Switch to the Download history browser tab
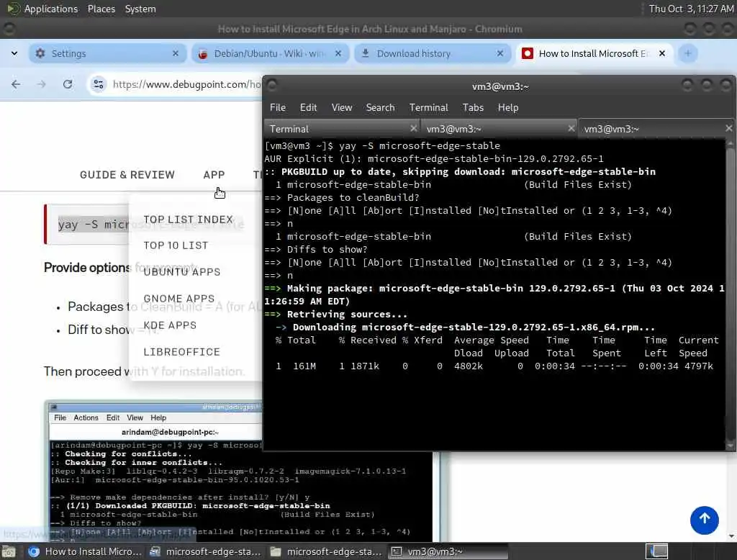The image size is (737, 560). (x=432, y=53)
